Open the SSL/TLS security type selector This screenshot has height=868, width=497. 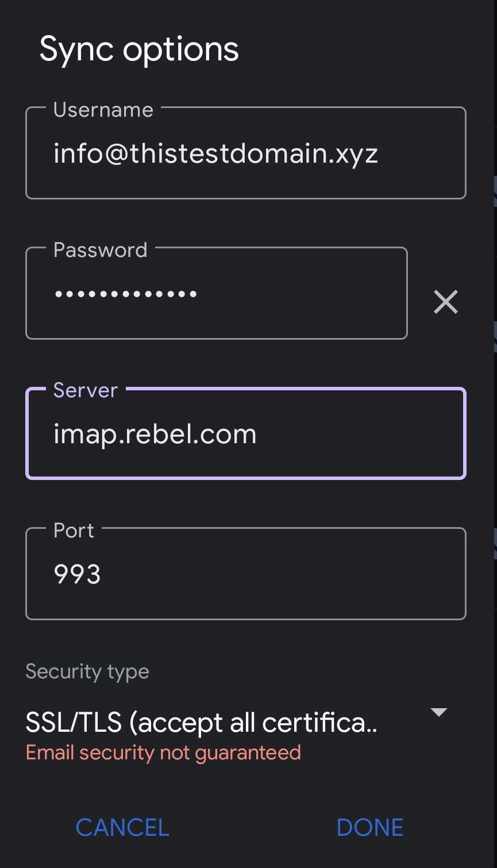coord(201,723)
